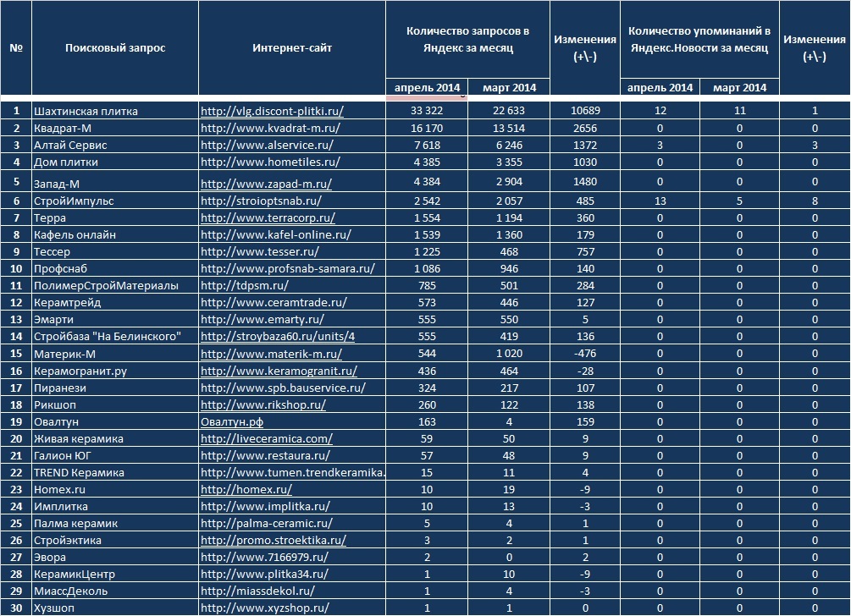Open the www.materik-m.ru link

pos(271,354)
